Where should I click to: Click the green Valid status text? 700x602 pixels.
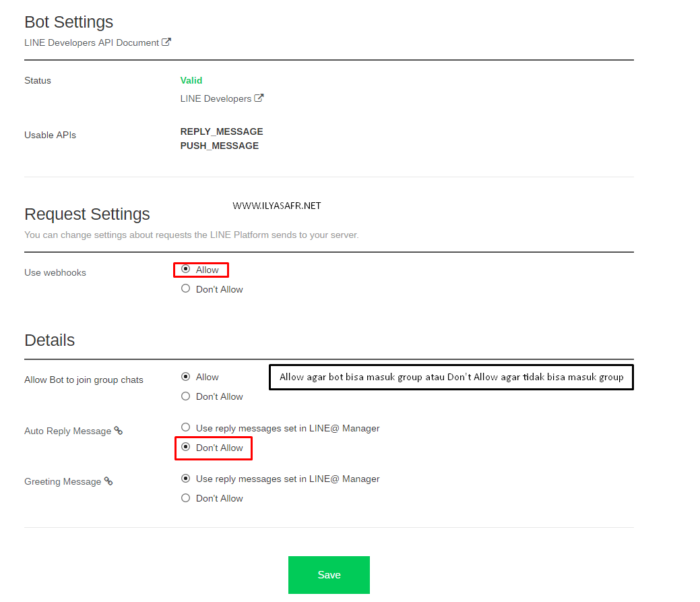[x=191, y=80]
